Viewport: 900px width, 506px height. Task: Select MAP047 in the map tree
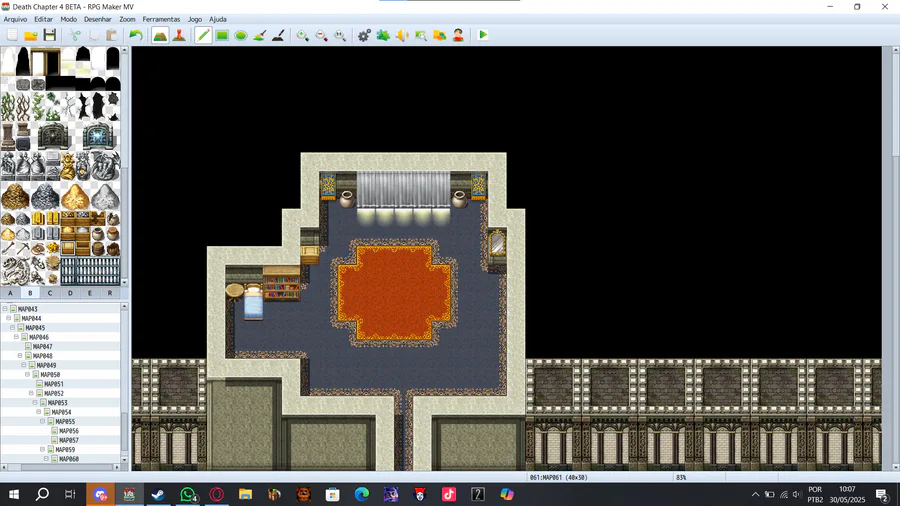42,347
